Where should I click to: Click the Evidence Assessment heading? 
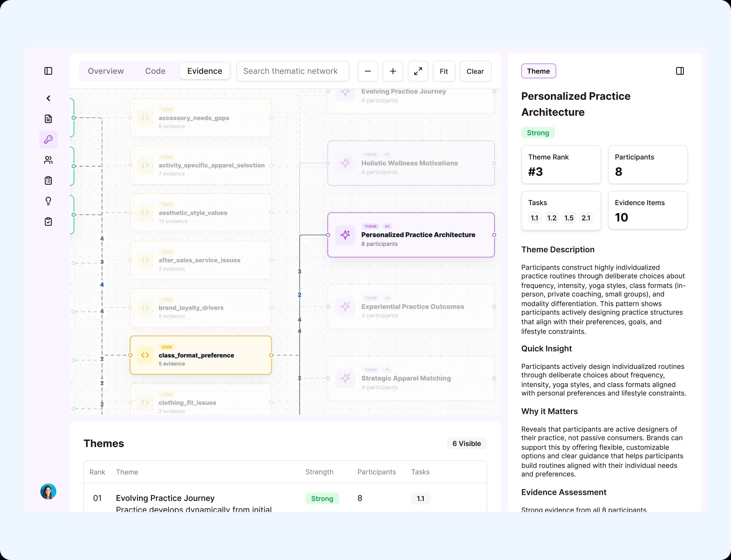[x=563, y=492]
